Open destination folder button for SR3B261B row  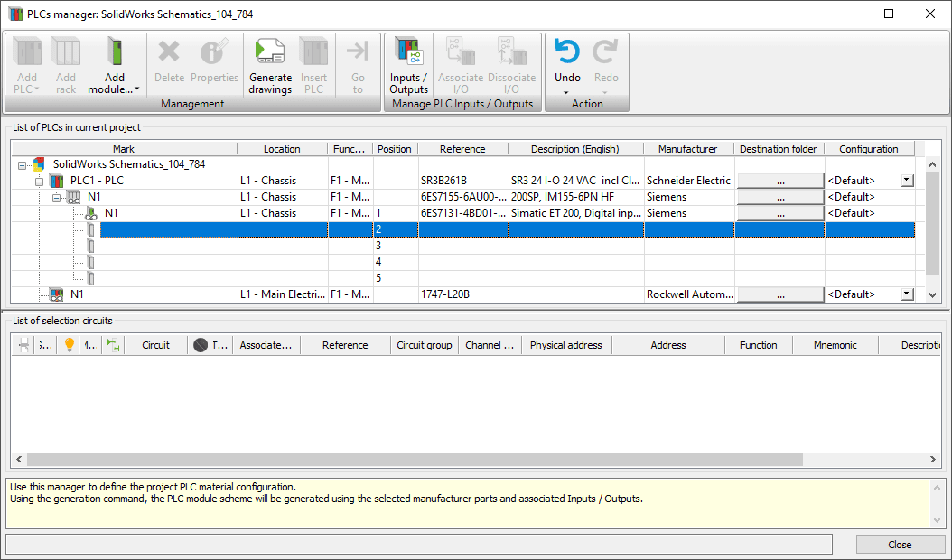click(x=780, y=181)
